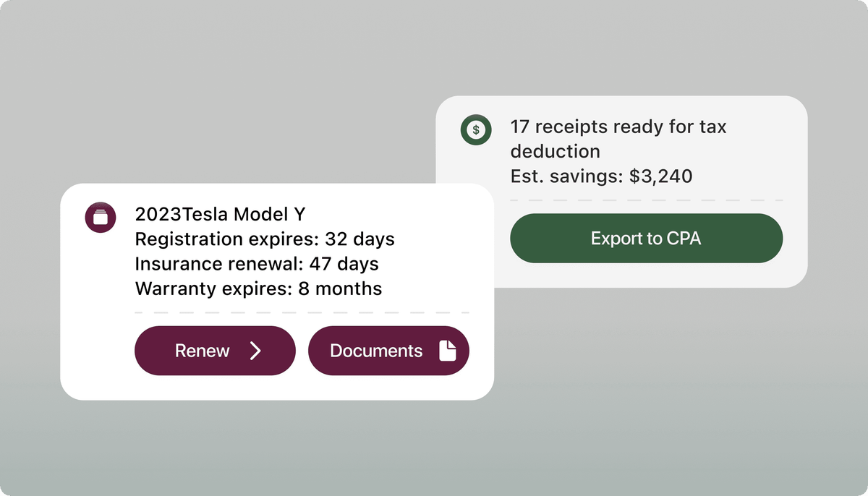Click the Registration expires: 32 days line
The height and width of the screenshot is (496, 868).
tap(265, 239)
